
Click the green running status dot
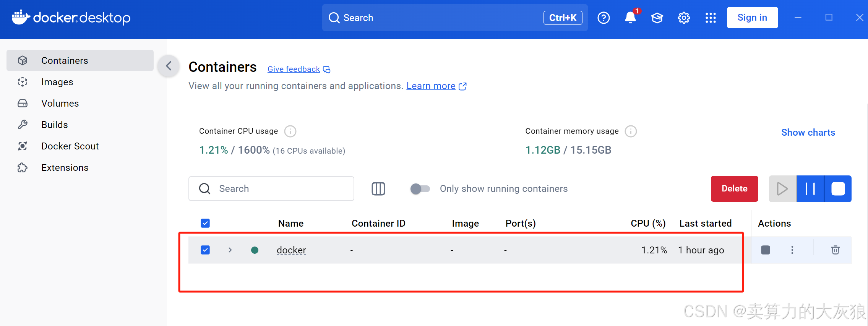pos(255,250)
